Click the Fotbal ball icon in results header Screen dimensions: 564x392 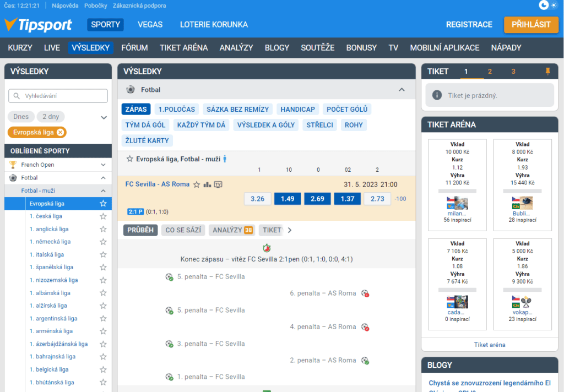131,90
